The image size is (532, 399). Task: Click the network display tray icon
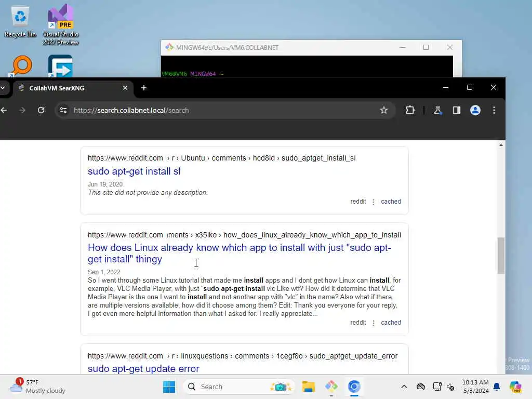437,387
